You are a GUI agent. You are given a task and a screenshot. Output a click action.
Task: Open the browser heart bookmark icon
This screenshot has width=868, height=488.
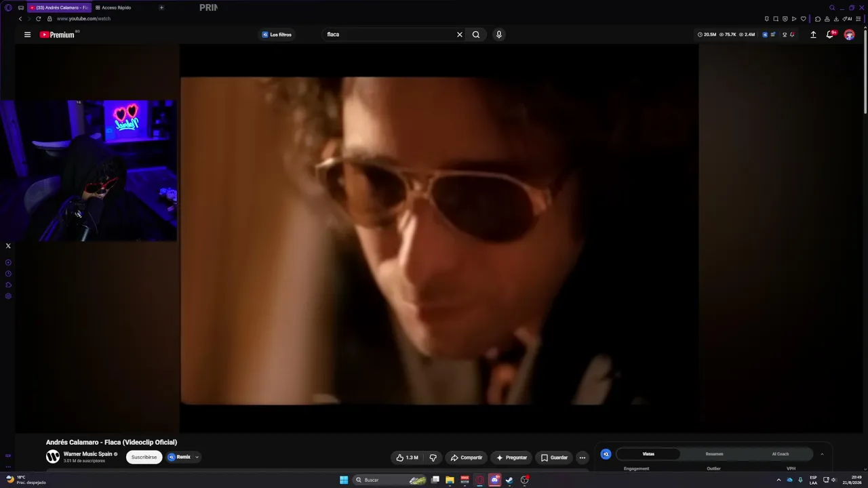point(804,19)
